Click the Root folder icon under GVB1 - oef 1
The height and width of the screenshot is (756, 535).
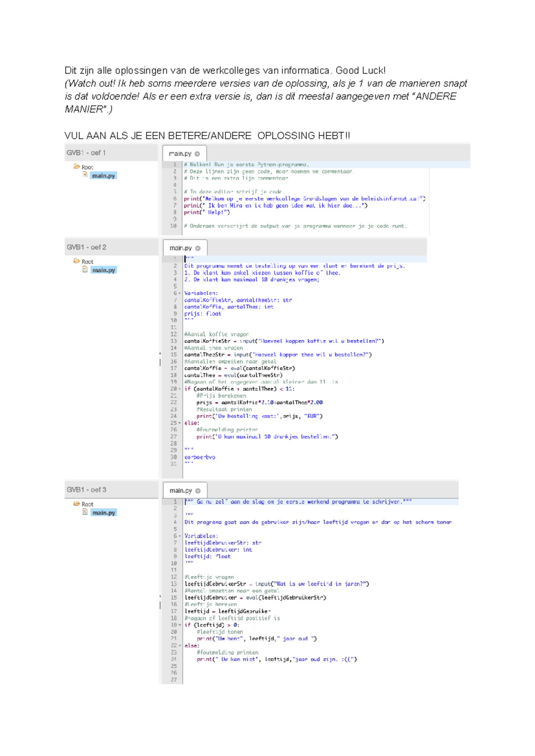[x=77, y=167]
